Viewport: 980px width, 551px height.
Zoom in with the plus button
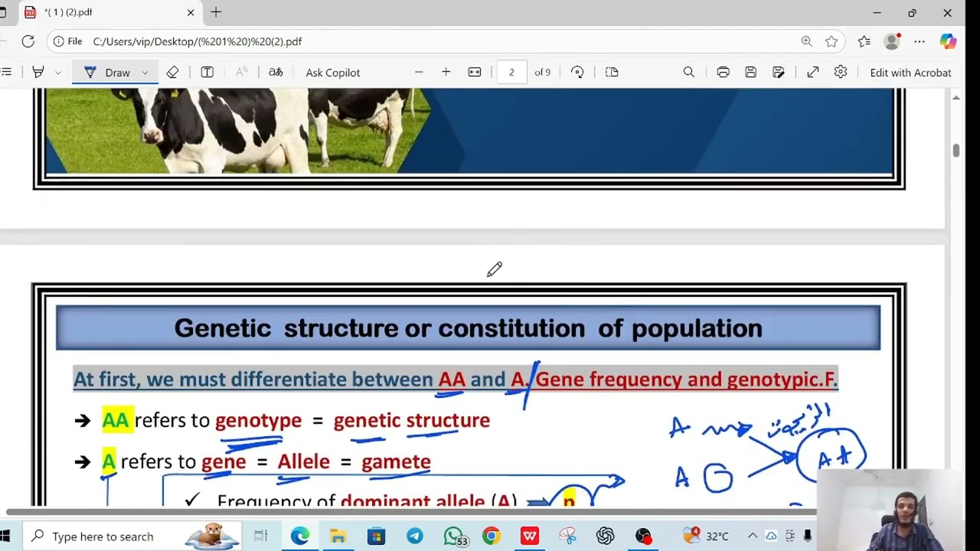[446, 72]
